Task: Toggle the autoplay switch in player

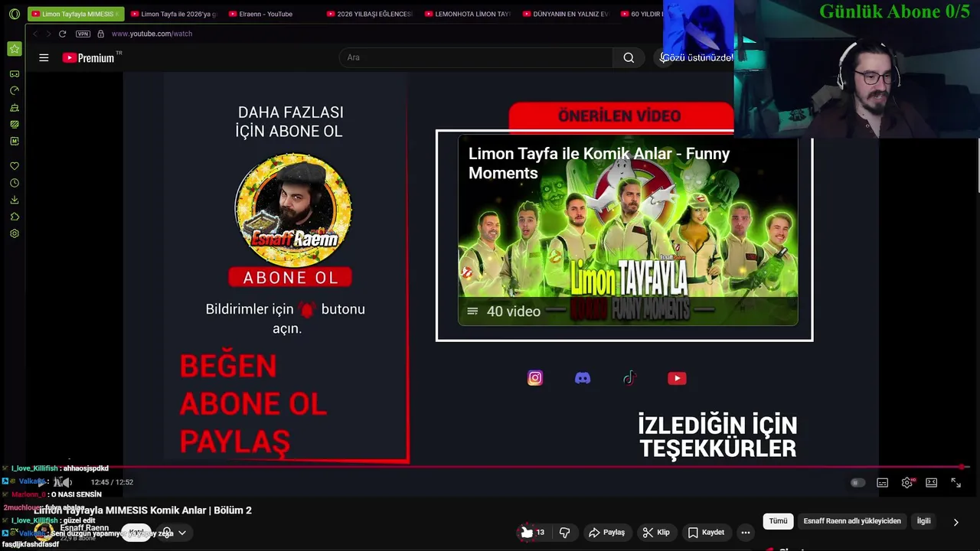Action: 857,483
